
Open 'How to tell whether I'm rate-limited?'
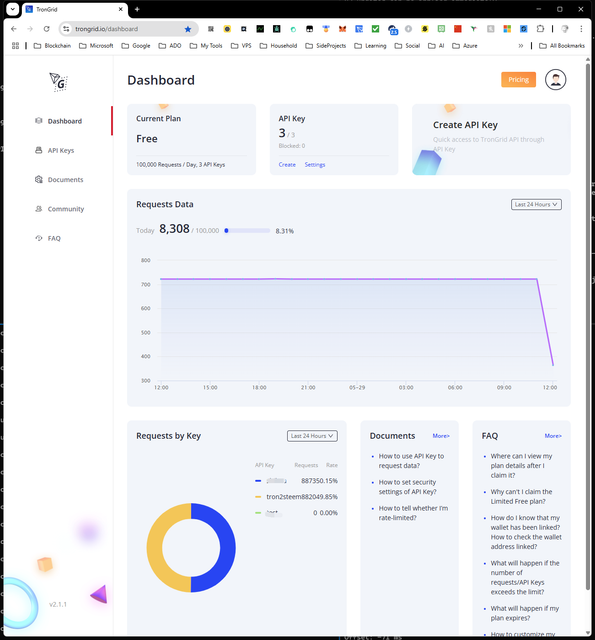(x=413, y=513)
